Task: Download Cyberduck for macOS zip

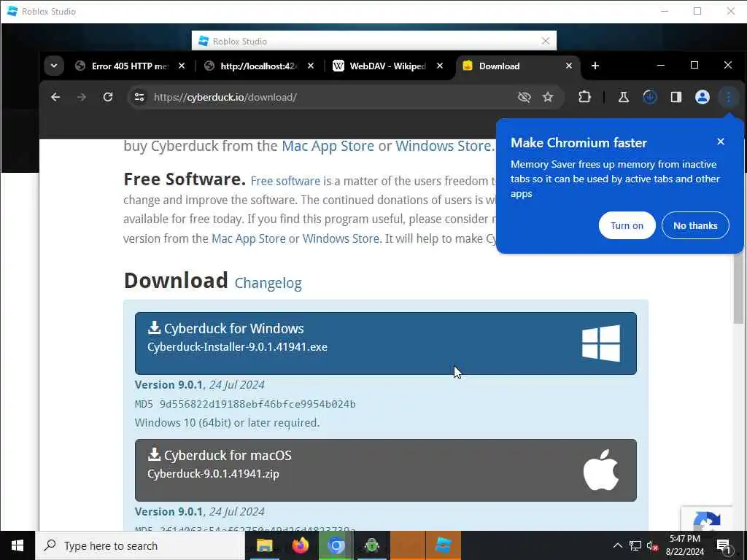Action: [x=385, y=470]
